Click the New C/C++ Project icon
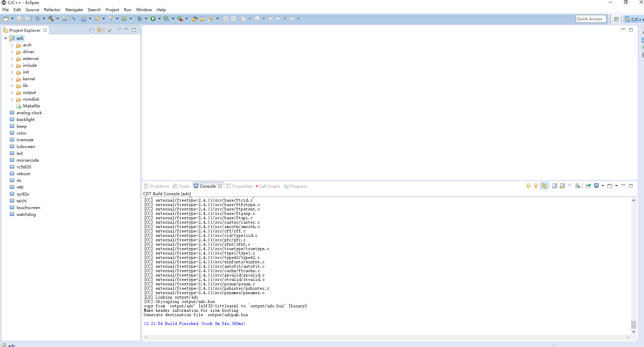The width and height of the screenshot is (644, 347). coord(84,19)
